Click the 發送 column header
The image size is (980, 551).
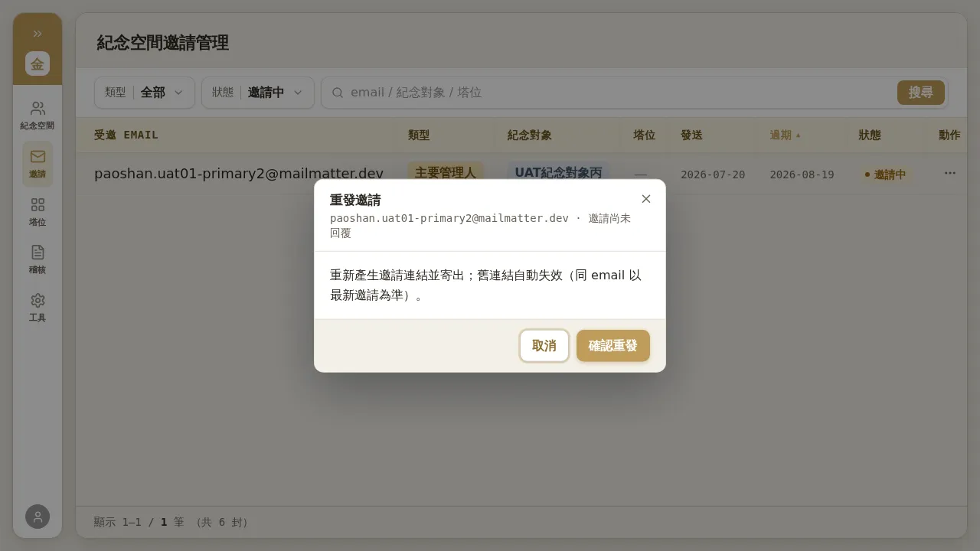click(x=691, y=135)
